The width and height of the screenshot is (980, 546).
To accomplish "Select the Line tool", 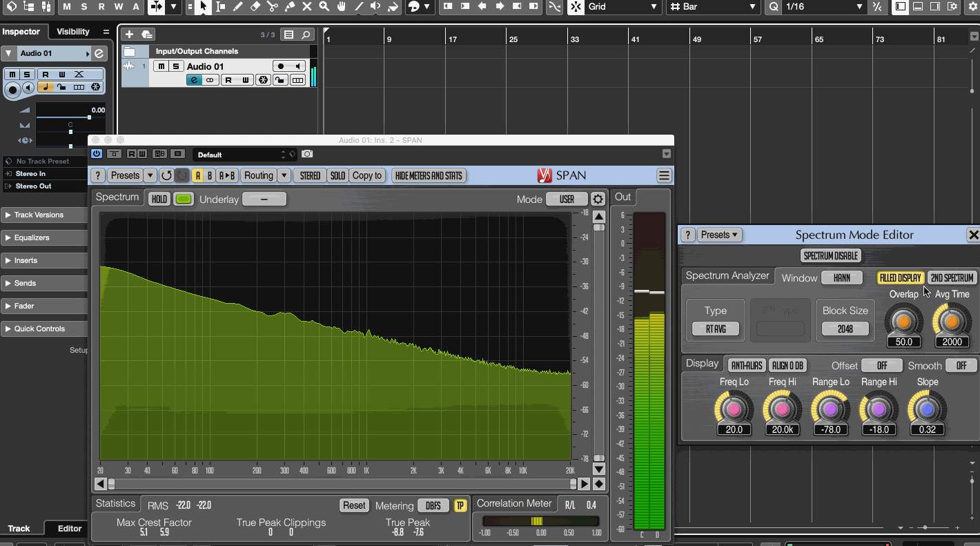I will [358, 7].
